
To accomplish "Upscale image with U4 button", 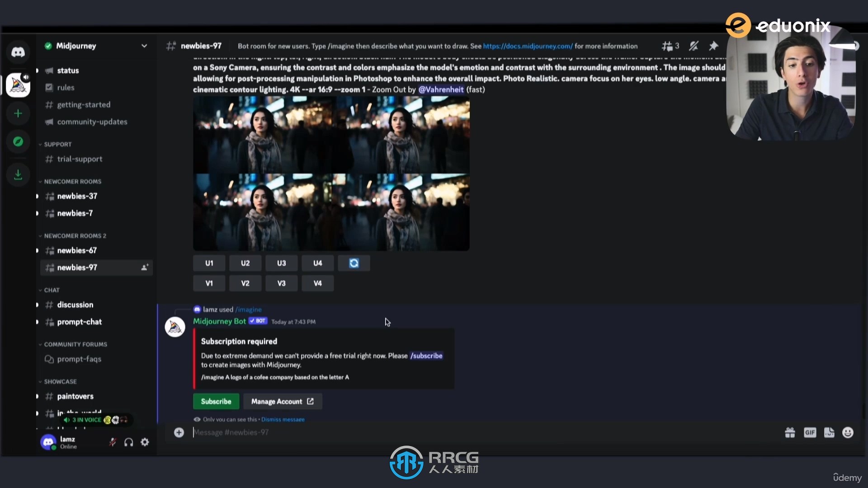I will point(318,263).
